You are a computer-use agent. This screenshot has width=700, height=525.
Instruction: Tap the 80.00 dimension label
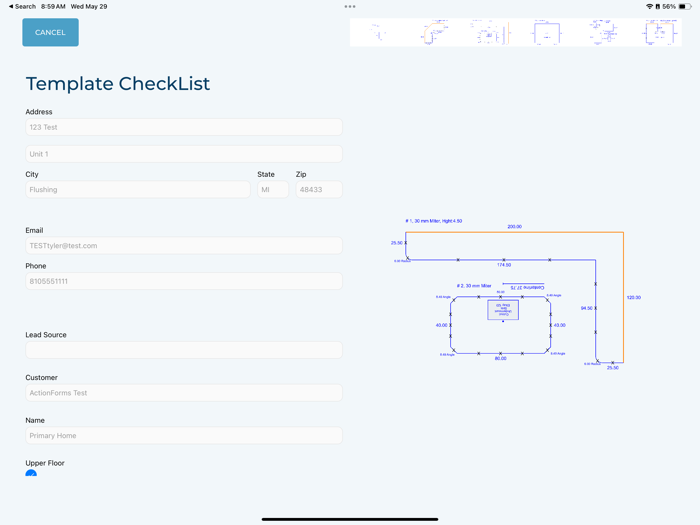pos(500,358)
